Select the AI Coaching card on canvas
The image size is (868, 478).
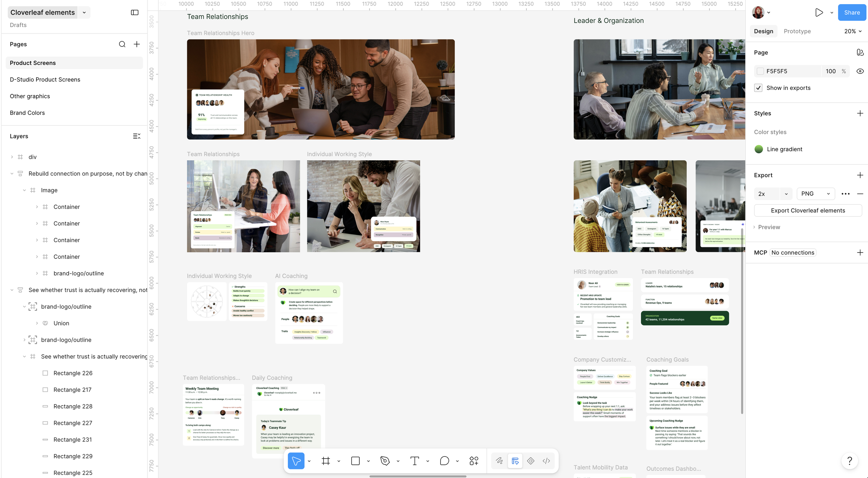click(x=309, y=313)
